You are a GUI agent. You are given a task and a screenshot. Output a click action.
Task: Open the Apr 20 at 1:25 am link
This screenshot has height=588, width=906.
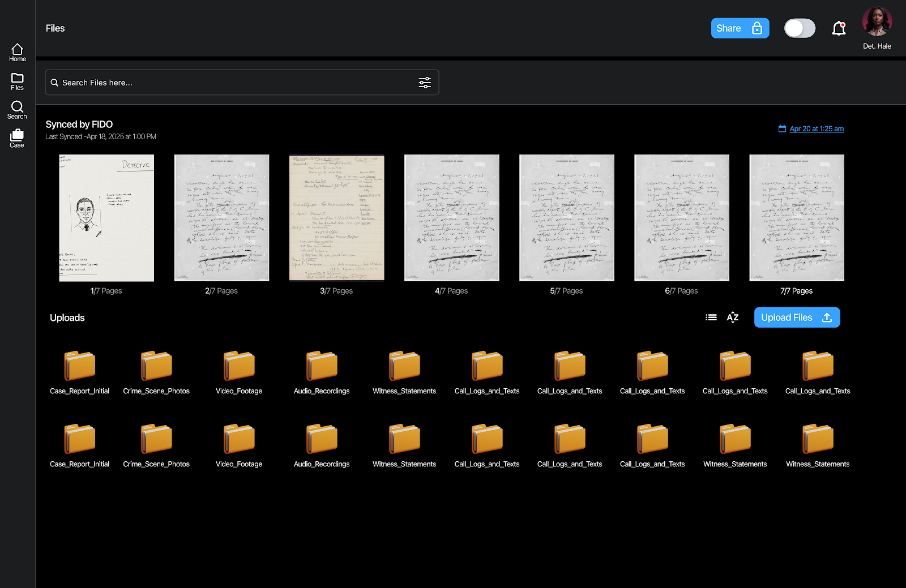point(817,129)
